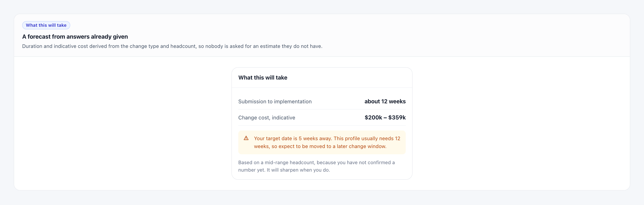Click the "Submission to implementation" row

322,102
